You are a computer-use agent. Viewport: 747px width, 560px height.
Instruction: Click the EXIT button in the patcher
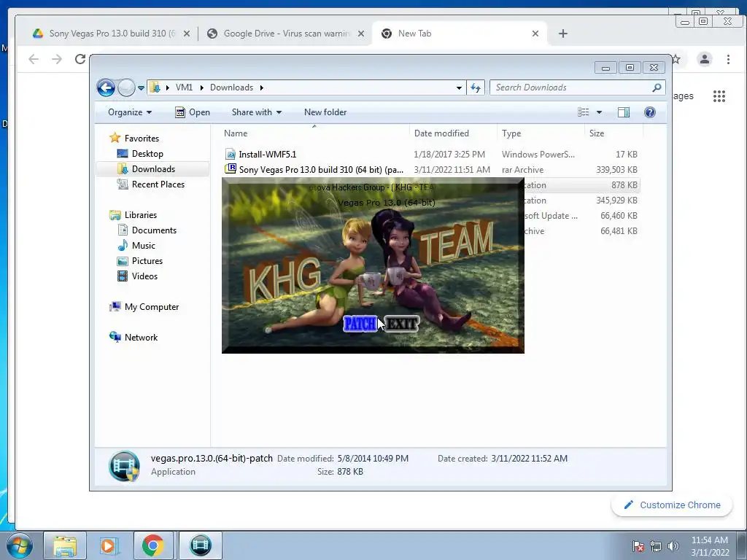tap(402, 324)
